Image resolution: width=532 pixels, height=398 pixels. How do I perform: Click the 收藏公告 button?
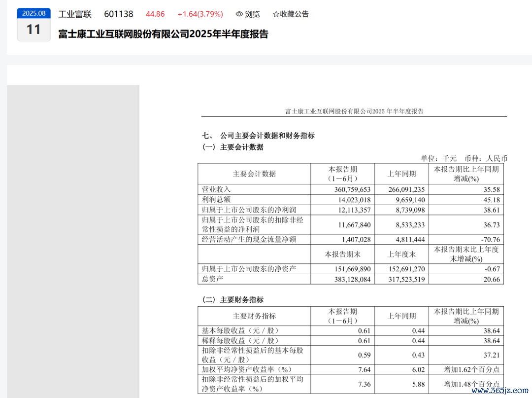tap(291, 14)
